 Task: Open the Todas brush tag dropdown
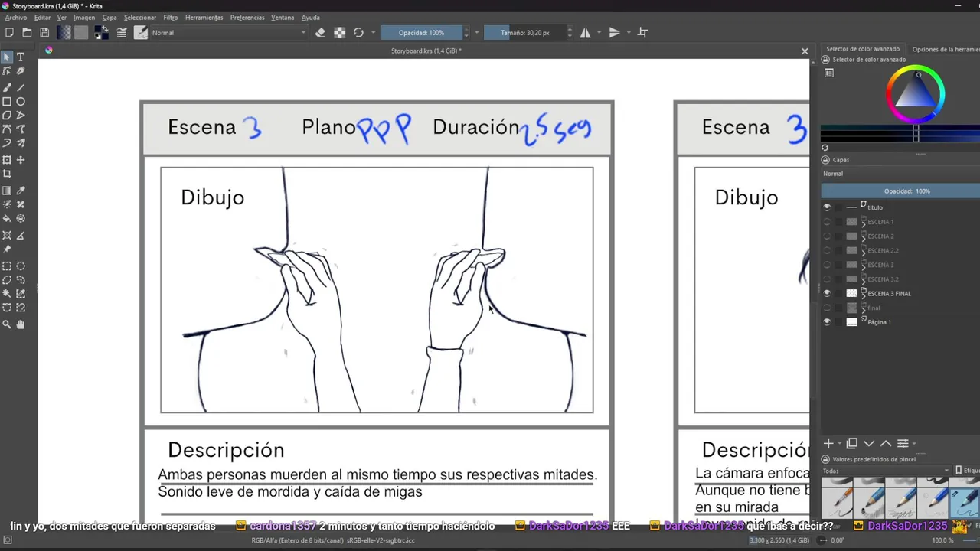[x=886, y=471]
